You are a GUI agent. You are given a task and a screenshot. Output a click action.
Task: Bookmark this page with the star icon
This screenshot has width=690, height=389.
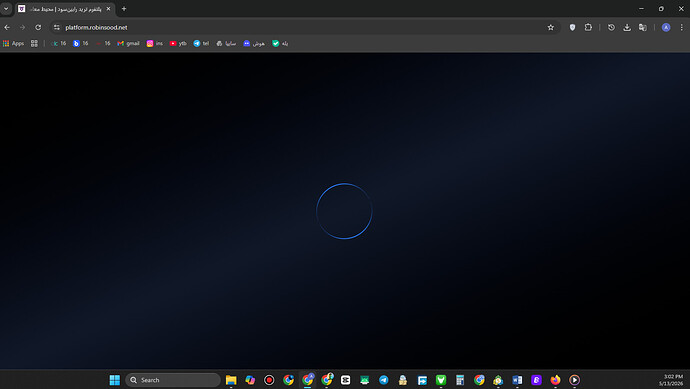pyautogui.click(x=551, y=27)
